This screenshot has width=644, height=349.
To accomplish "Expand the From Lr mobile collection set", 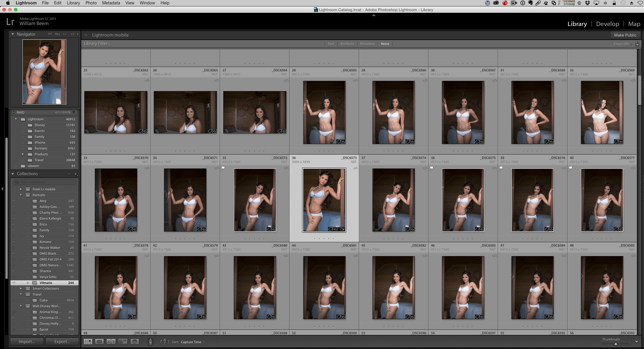I will coord(21,189).
